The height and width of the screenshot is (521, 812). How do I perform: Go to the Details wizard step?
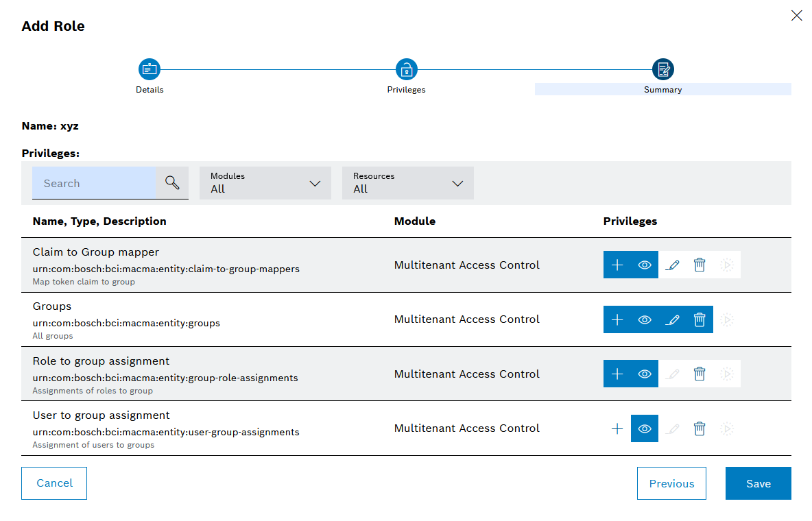[150, 69]
